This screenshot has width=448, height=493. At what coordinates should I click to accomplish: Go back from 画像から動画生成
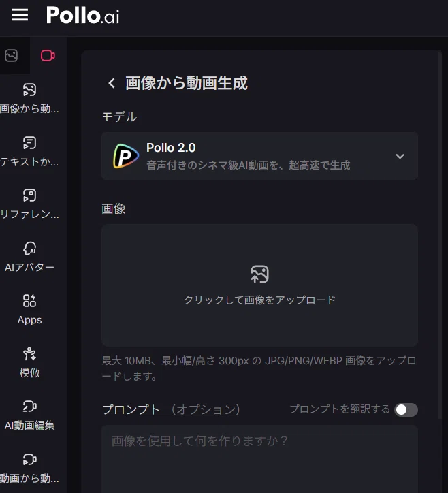point(112,83)
